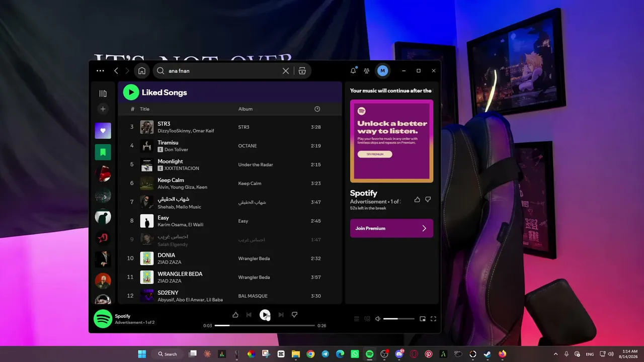
Task: Select the song DONIA
Action: [166, 255]
